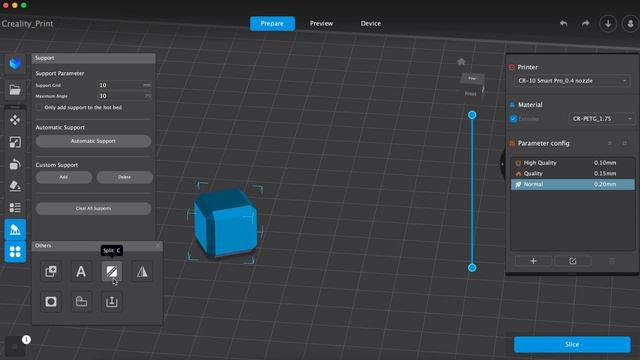This screenshot has width=640, height=360.
Task: Open the CR-PETG material dropdown
Action: 601,119
